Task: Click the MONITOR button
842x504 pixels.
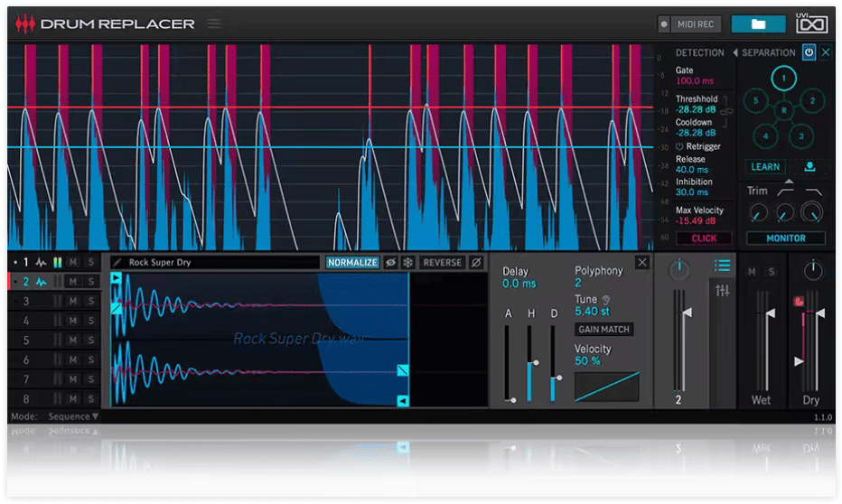Action: coord(786,238)
